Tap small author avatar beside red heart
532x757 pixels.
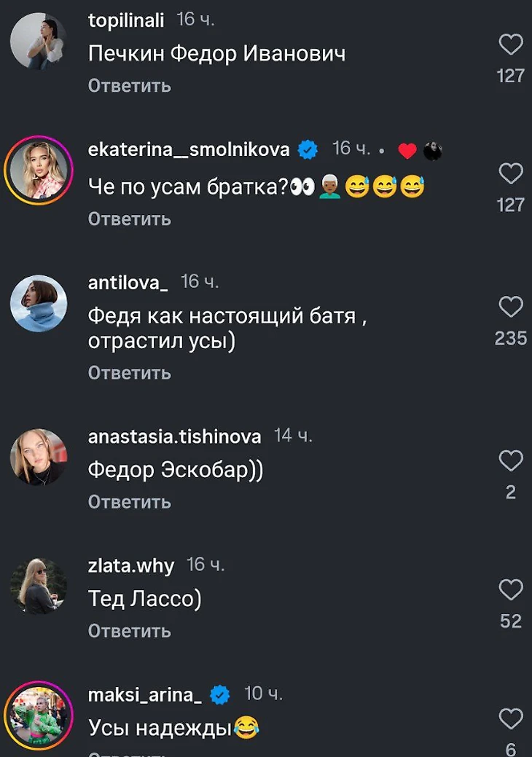pos(432,151)
